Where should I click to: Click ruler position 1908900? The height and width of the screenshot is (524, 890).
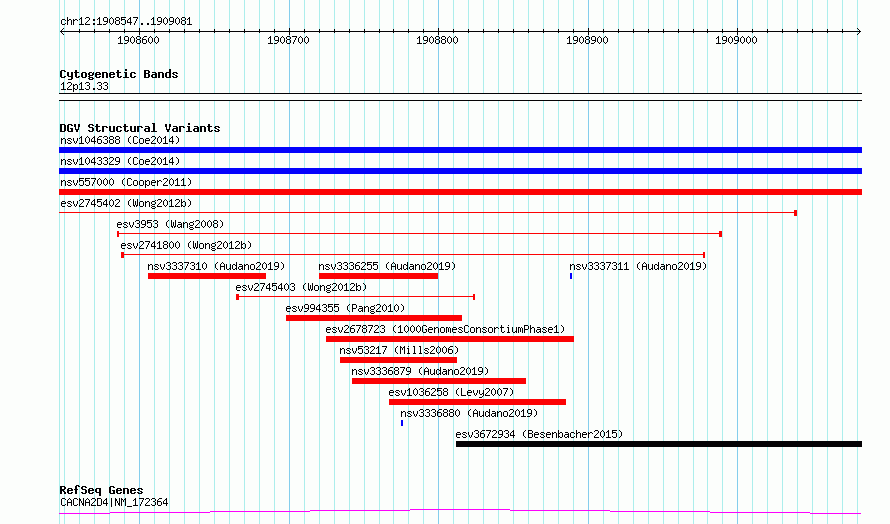click(x=587, y=40)
